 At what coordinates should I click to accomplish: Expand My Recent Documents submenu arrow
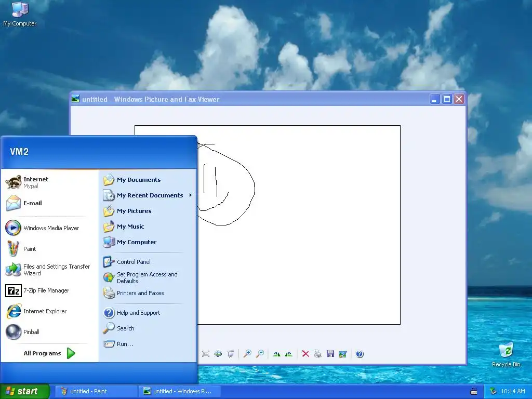191,195
